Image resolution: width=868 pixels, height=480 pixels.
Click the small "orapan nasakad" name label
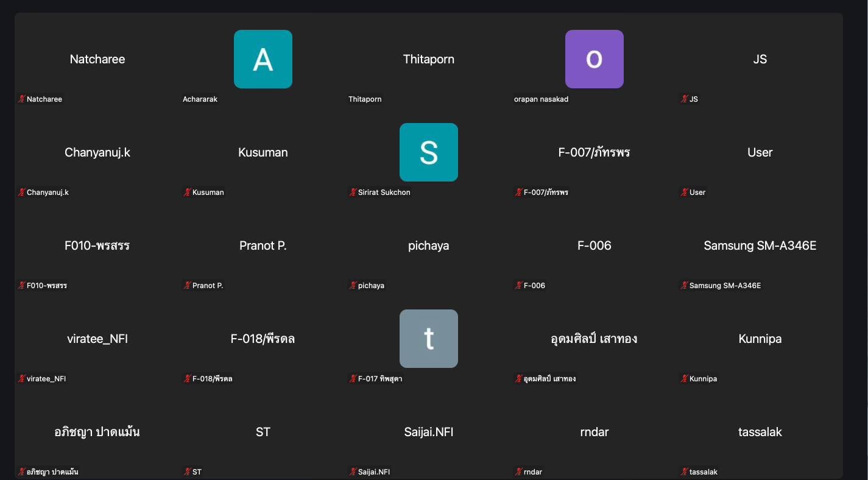(541, 99)
